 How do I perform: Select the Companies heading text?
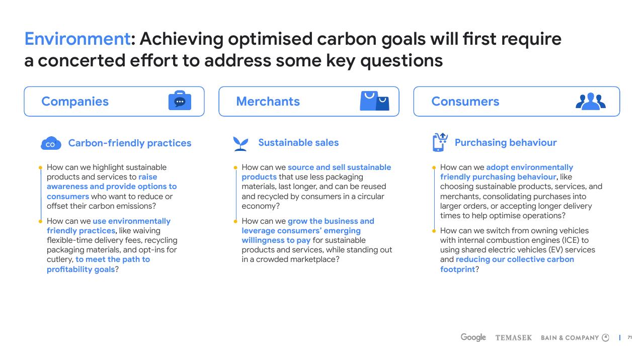coord(75,101)
